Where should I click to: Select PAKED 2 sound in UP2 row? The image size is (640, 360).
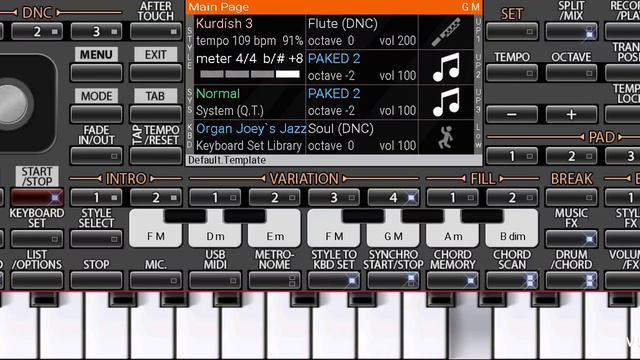click(334, 59)
